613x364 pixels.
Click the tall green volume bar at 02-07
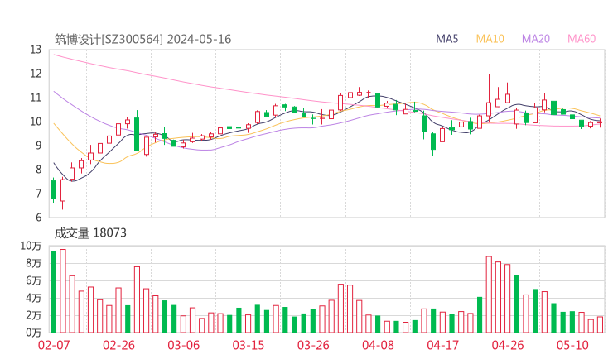[54, 292]
